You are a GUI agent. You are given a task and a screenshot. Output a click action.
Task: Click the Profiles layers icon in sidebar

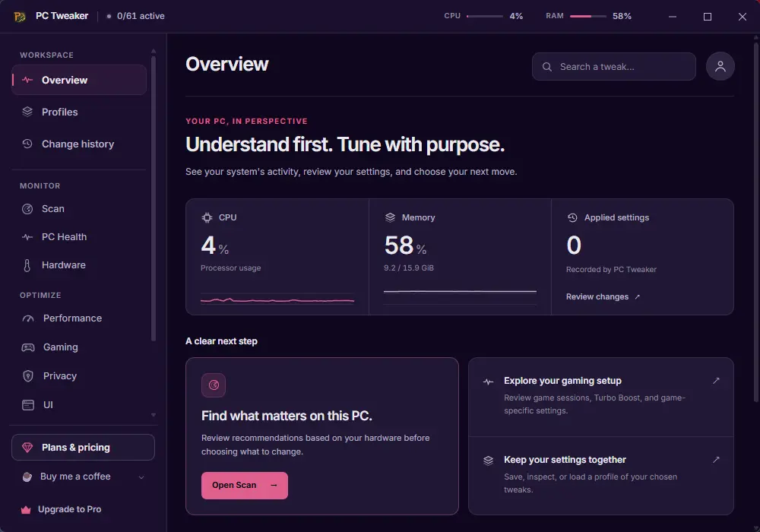(x=27, y=112)
